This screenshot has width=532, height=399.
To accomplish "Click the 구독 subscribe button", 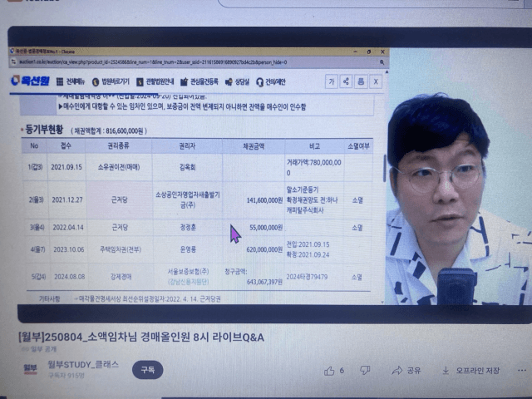I will (x=148, y=370).
